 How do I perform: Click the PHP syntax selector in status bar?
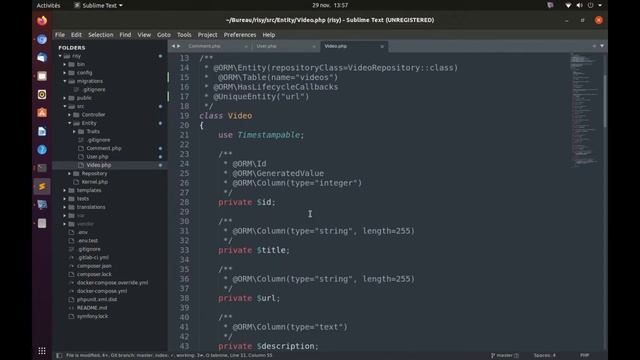tap(584, 356)
